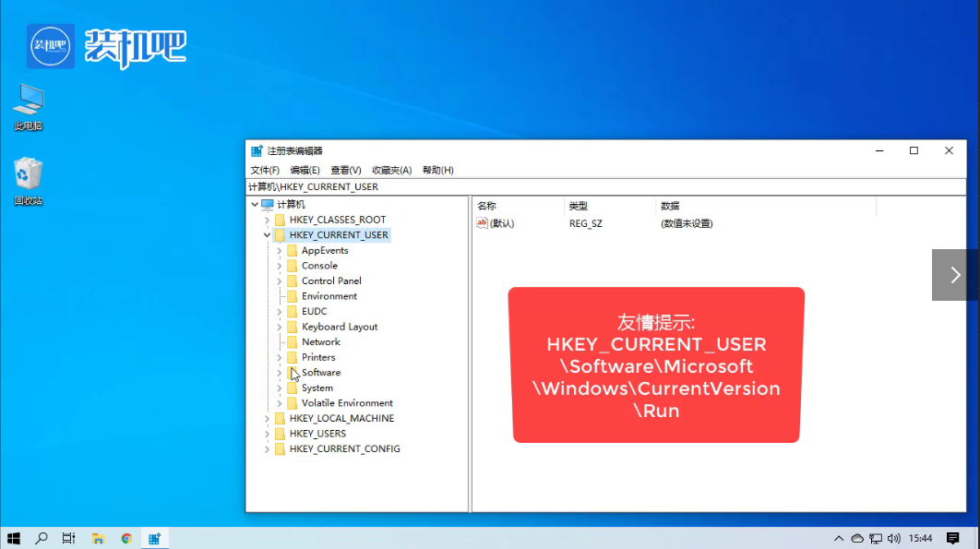980x549 pixels.
Task: Open File Explorer from the taskbar
Action: pyautogui.click(x=97, y=538)
